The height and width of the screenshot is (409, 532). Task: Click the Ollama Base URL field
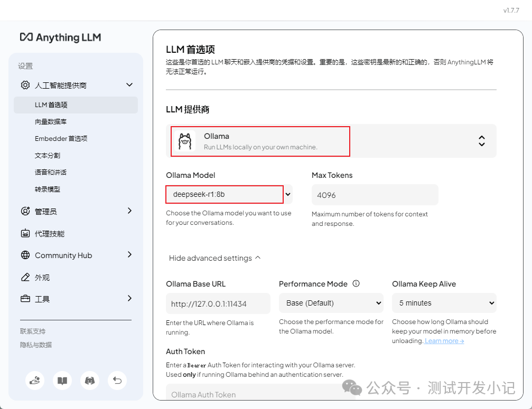(218, 303)
